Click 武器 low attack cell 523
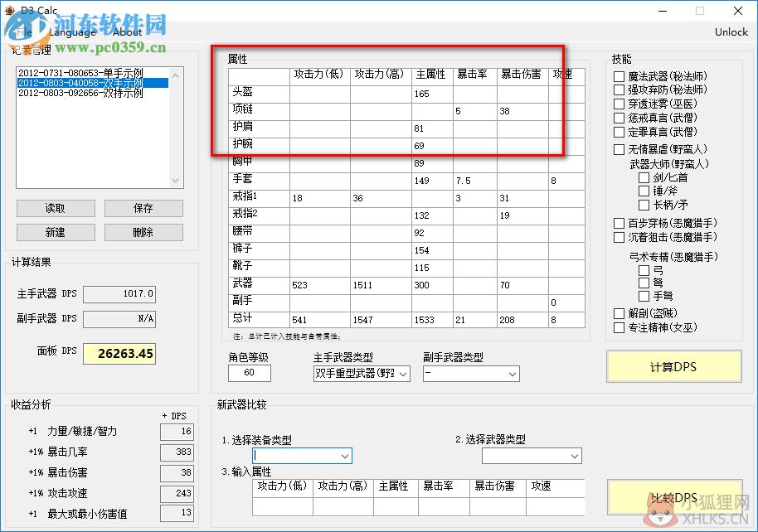This screenshot has height=532, width=758. [x=320, y=285]
